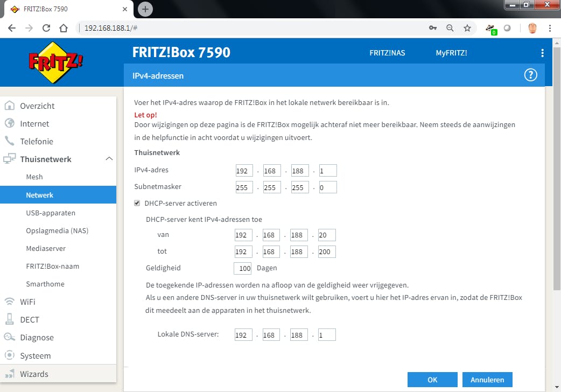Screen dimensions: 561x392
Task: Open the FRITZ!Box three-dot options menu
Action: [542, 53]
